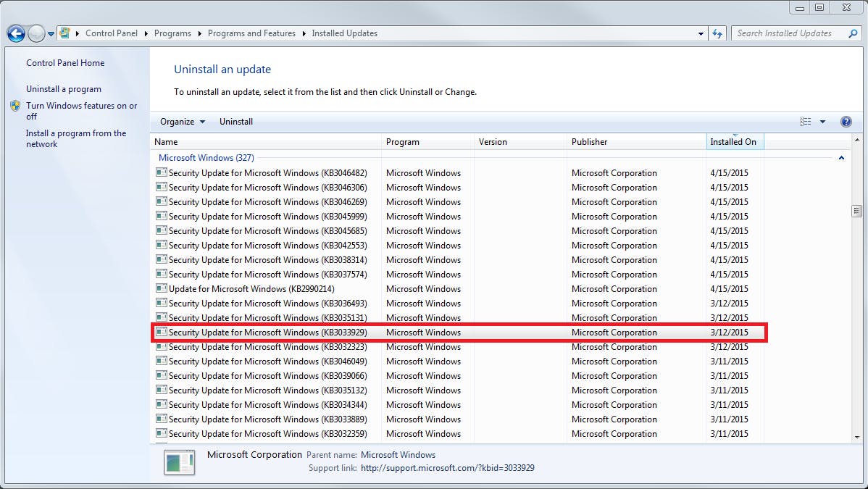
Task: Click the Microsoft Windows (327) group header
Action: (206, 158)
